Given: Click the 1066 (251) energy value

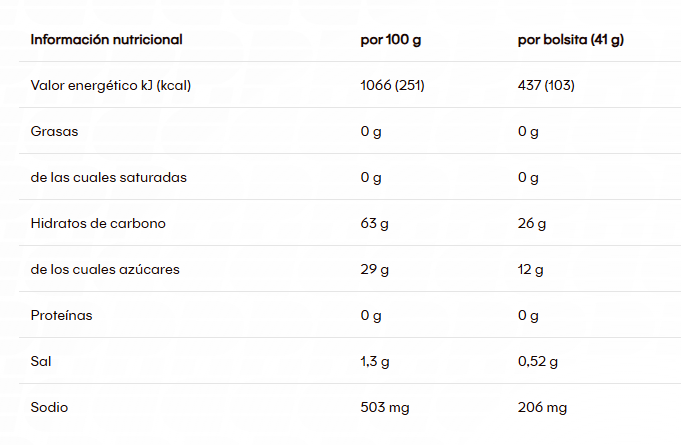Looking at the screenshot, I should coord(392,85).
